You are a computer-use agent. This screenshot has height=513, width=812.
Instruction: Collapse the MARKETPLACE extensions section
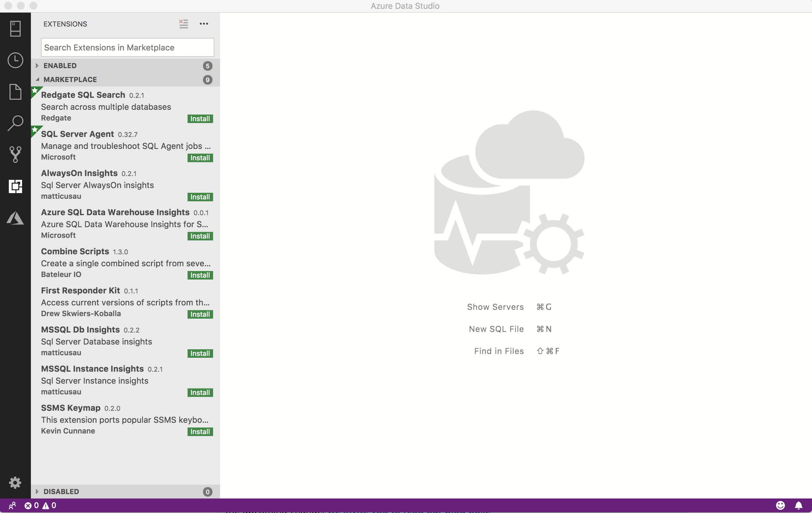[x=37, y=79]
